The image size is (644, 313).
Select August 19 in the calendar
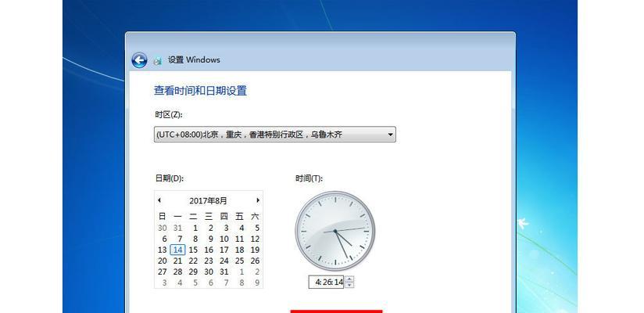[255, 250]
